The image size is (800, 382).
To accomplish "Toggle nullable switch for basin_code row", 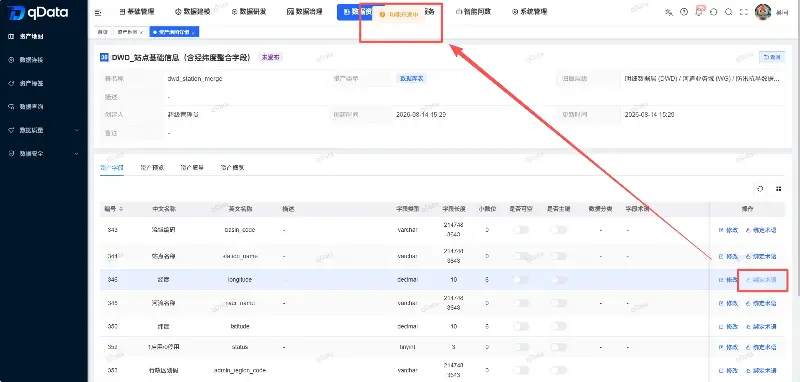I will coord(521,230).
